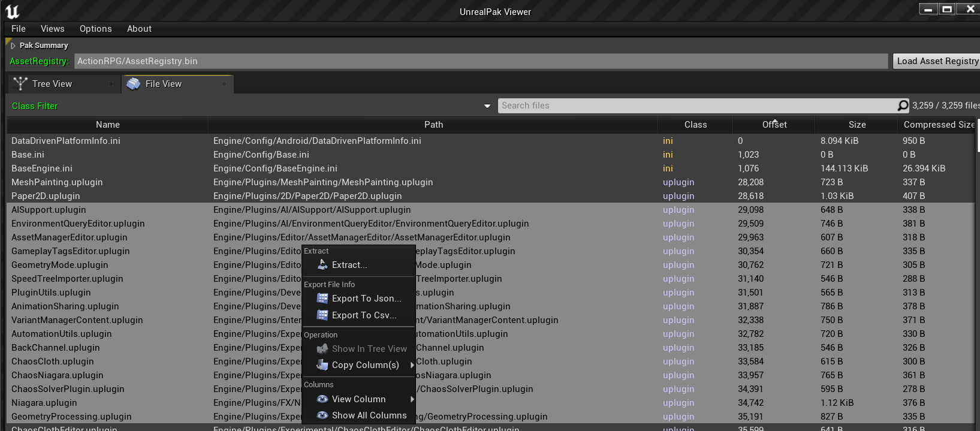Screen dimensions: 980x431
Task: Expand the View Column submenu arrow
Action: click(x=412, y=399)
